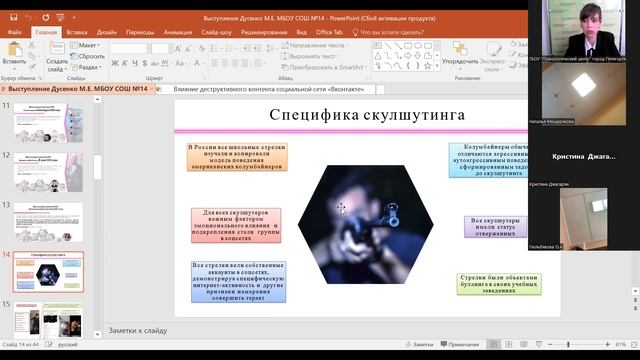
Task: Select the oval shape in the shapes gallery
Action: 418,46
